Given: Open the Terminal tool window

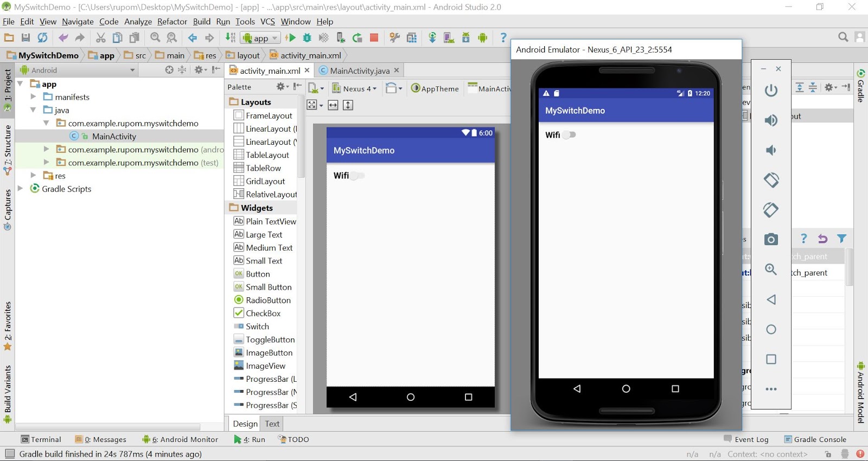Looking at the screenshot, I should click(x=41, y=439).
